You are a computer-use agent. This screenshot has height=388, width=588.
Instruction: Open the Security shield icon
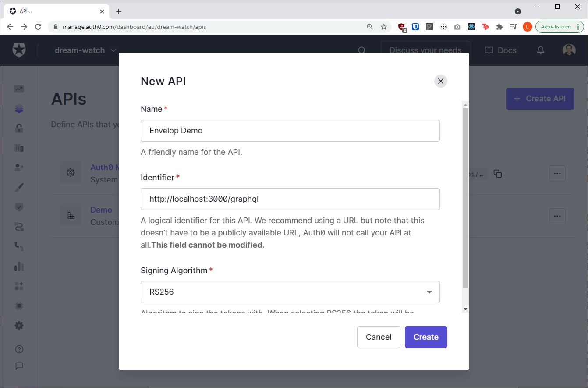pyautogui.click(x=19, y=206)
